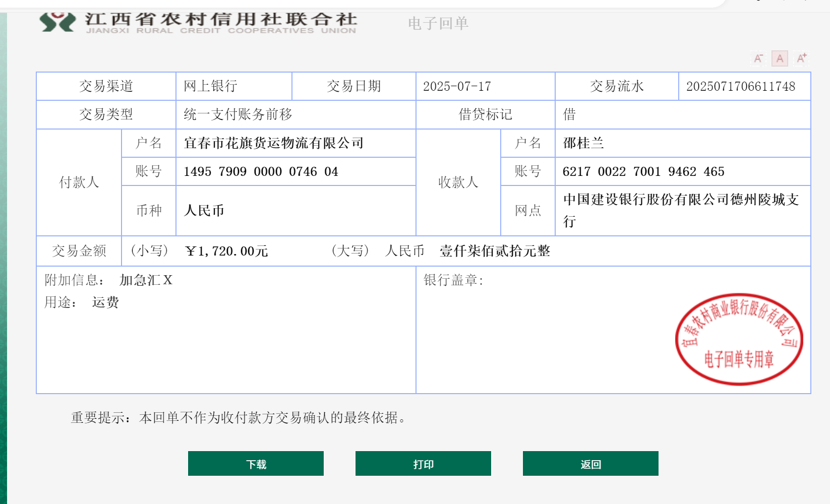Screen dimensions: 830x504
Task: Click the 币种 label cell
Action: (x=149, y=211)
